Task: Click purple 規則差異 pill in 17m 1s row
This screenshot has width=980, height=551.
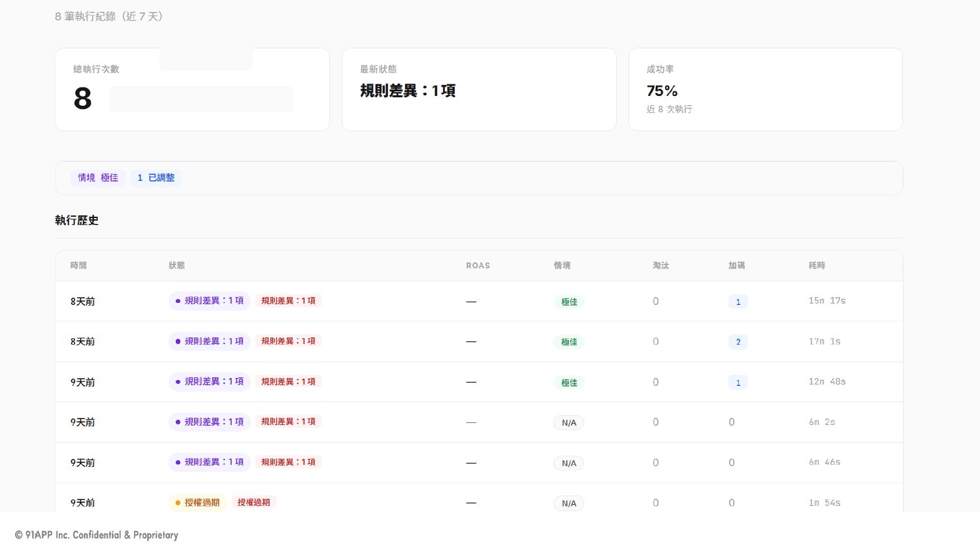Action: (209, 341)
